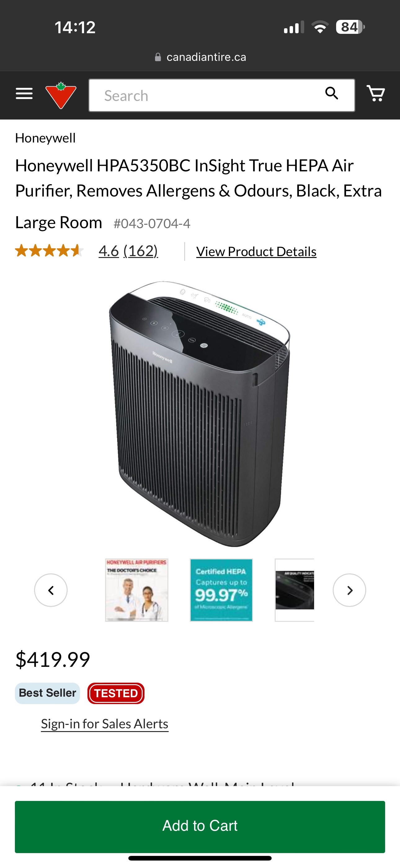Screen dimensions: 400x868
Task: Open the shopping cart icon
Action: [x=376, y=93]
